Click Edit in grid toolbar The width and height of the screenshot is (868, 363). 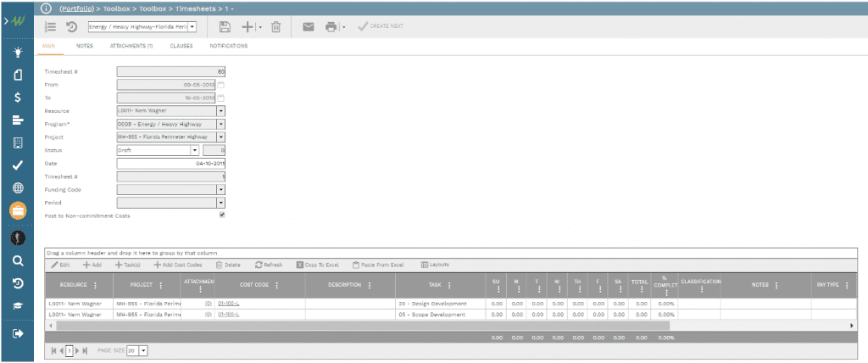pyautogui.click(x=60, y=265)
